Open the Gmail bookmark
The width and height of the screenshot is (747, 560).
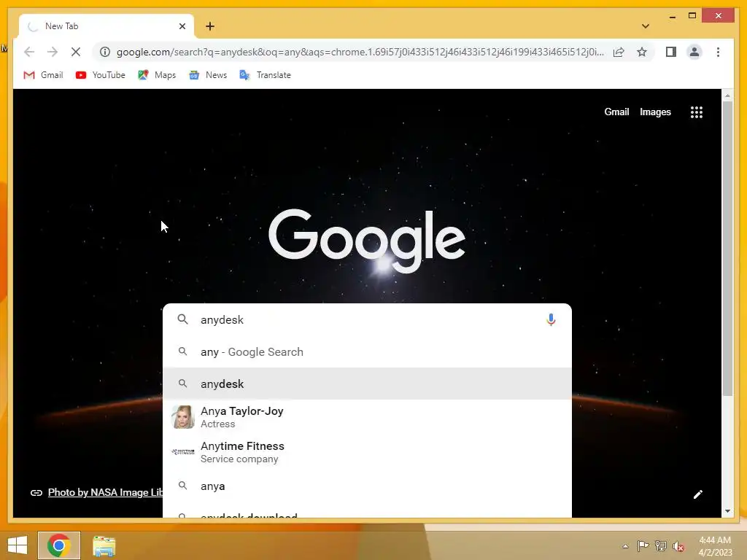click(43, 75)
